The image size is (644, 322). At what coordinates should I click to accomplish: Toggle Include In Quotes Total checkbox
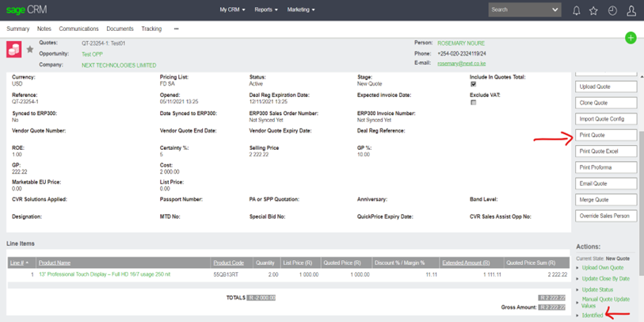(x=474, y=84)
